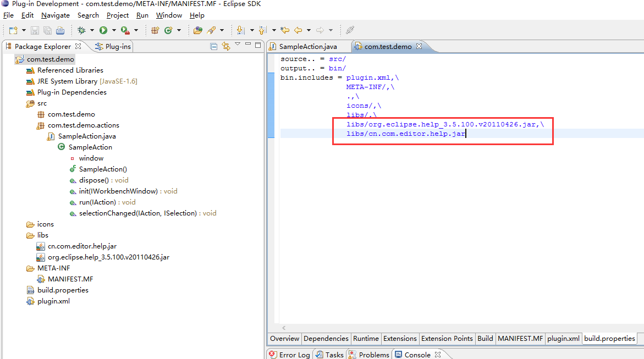Open the External Tools dropdown arrow
This screenshot has height=359, width=644.
136,30
